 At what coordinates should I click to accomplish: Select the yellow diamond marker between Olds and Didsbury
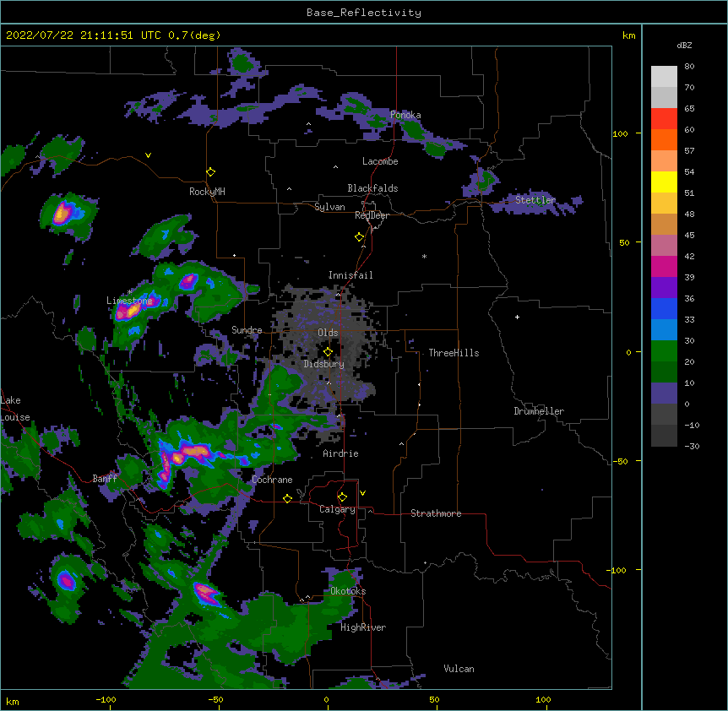[x=328, y=352]
